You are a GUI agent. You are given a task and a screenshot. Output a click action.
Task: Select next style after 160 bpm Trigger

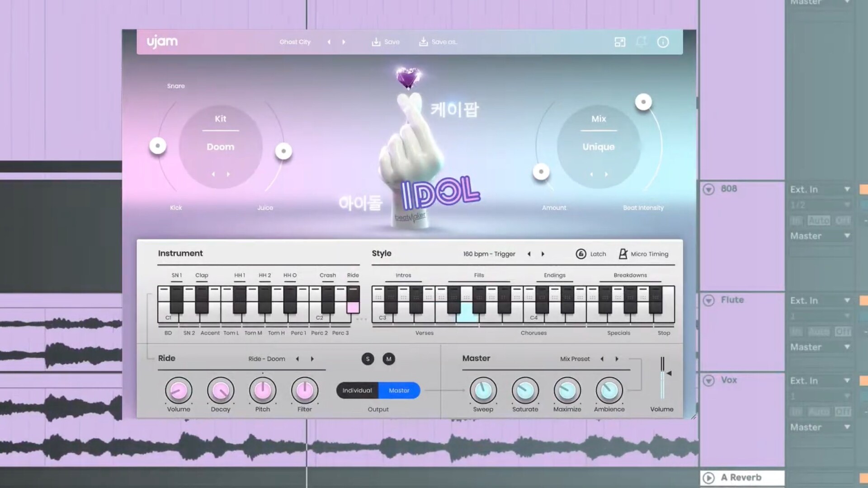pyautogui.click(x=543, y=254)
